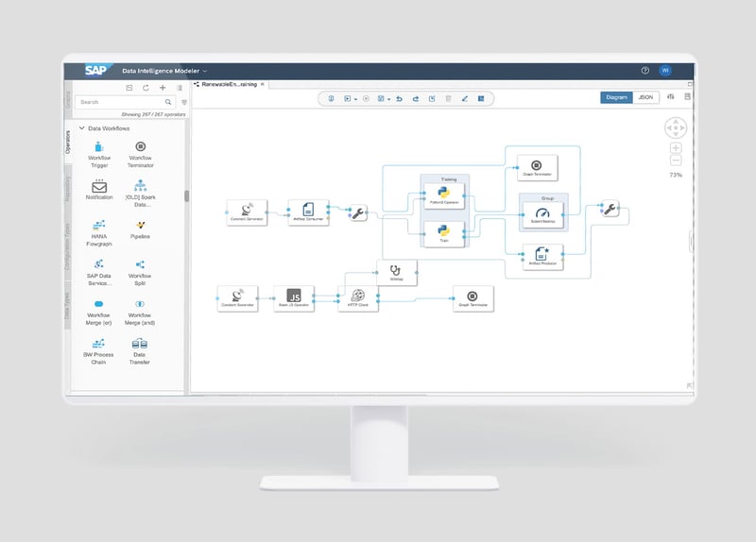Select the Workflow Merge (or) operator
The height and width of the screenshot is (542, 756).
[99, 312]
